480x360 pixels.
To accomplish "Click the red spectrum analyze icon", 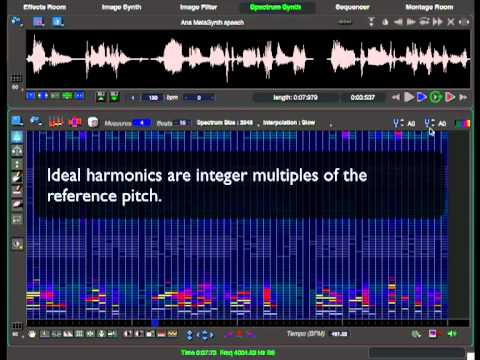I will [56, 122].
